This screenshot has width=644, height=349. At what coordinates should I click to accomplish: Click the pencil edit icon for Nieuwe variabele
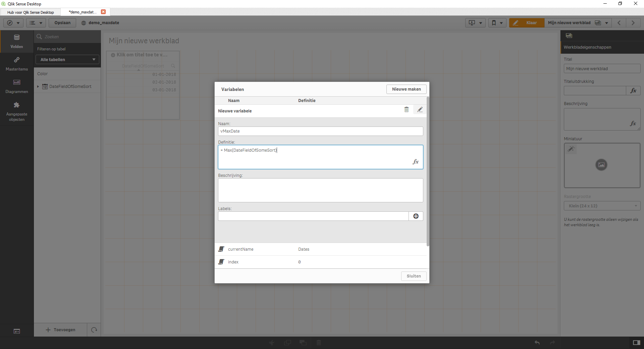(x=420, y=109)
